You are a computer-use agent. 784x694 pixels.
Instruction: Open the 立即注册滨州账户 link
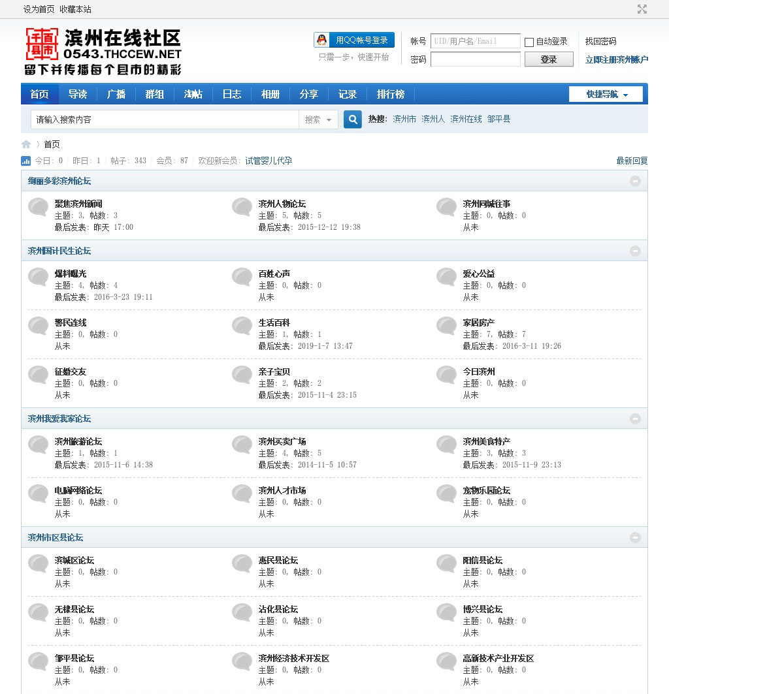pyautogui.click(x=616, y=60)
